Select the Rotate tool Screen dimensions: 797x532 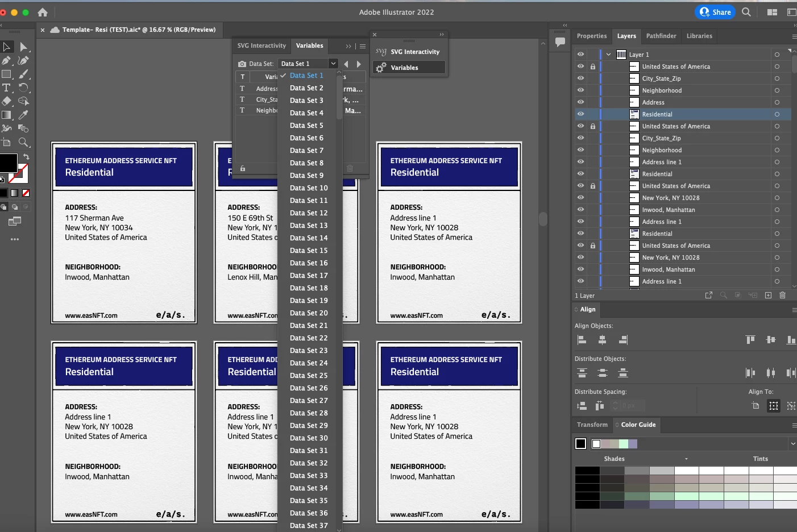tap(23, 88)
